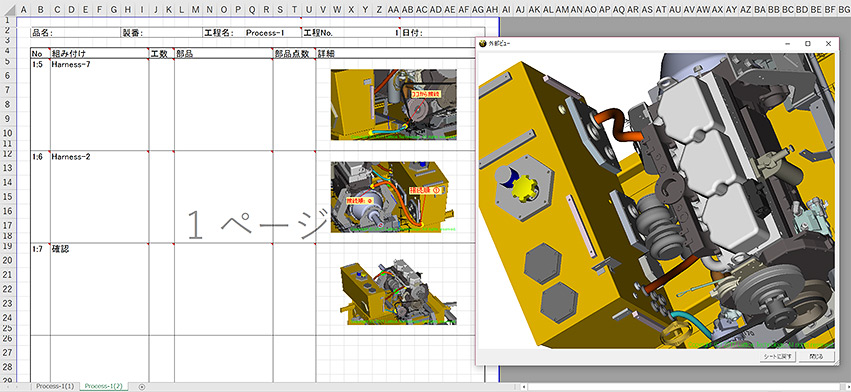Close the 外部ビュー dialog with the X

(x=828, y=43)
